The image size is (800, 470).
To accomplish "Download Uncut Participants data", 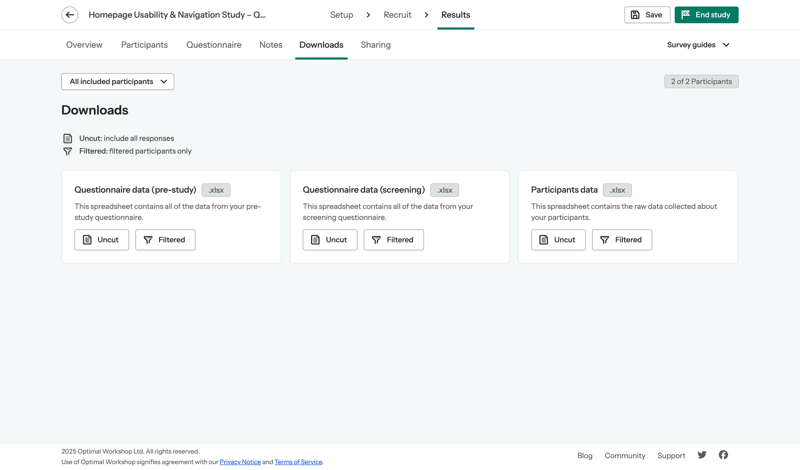I will (558, 240).
